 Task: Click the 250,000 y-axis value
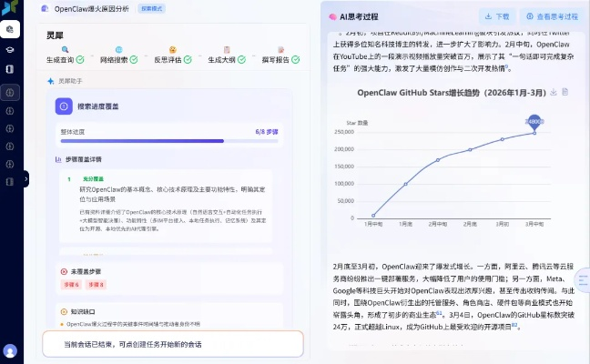pos(344,132)
